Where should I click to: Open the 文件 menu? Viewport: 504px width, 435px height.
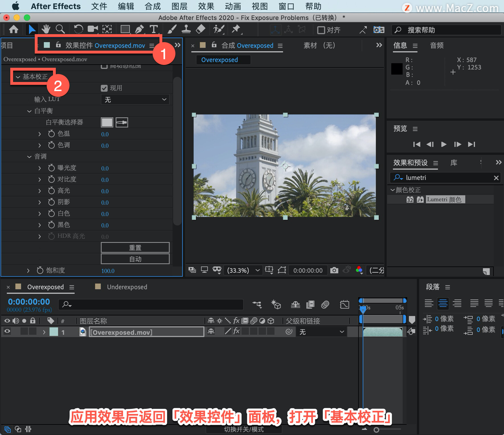pos(99,6)
